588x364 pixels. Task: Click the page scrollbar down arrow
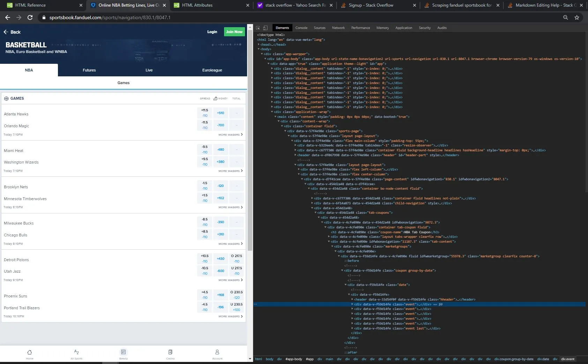coord(250,359)
